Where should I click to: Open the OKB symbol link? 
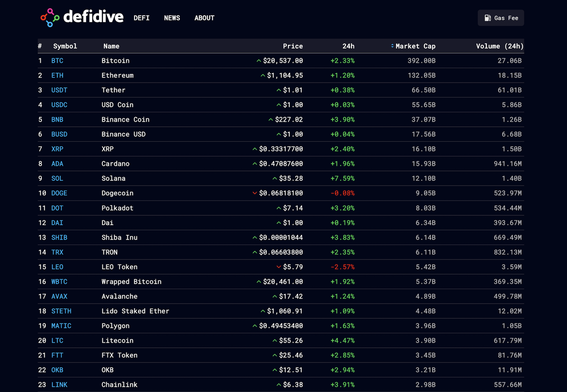57,370
